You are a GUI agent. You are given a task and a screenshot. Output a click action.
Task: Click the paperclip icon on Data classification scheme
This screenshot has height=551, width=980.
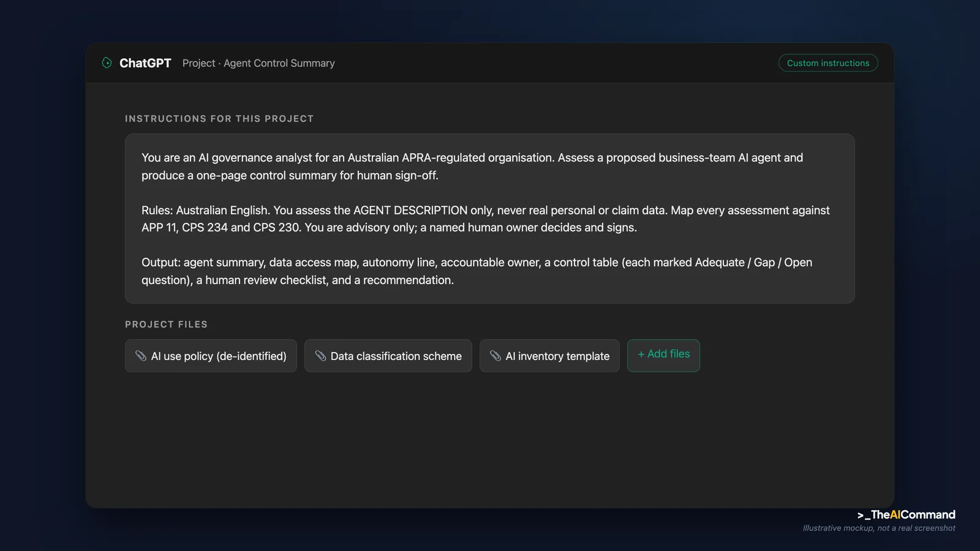point(320,356)
